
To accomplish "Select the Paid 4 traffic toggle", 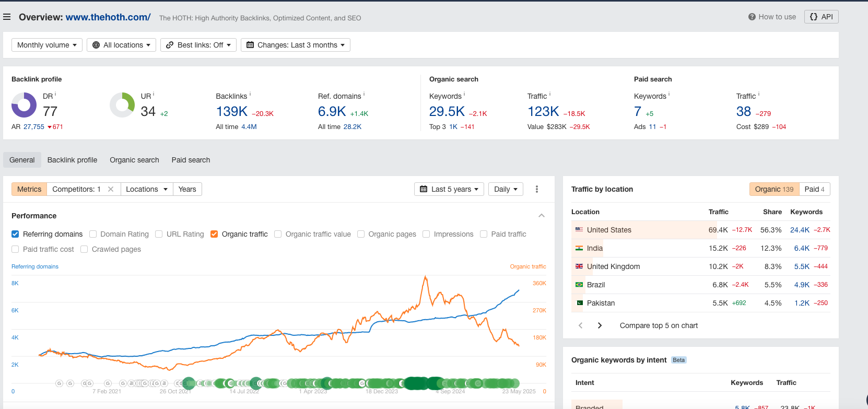I will point(815,189).
